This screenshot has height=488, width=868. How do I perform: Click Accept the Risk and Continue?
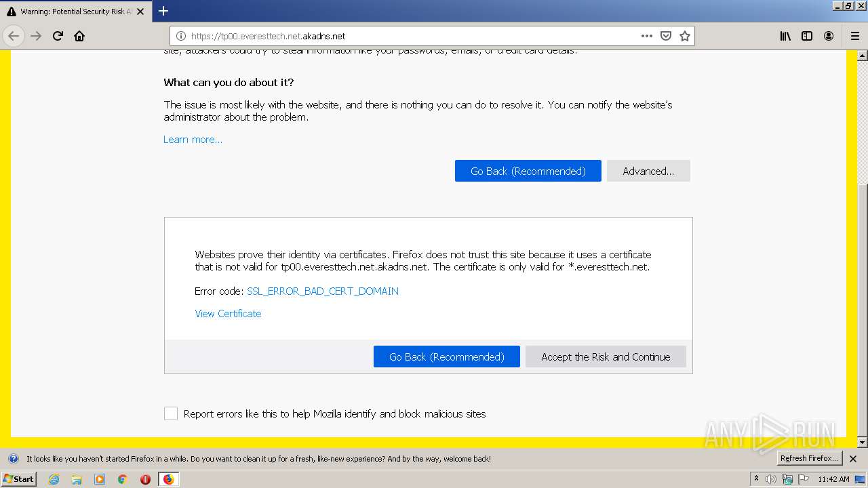pyautogui.click(x=606, y=357)
